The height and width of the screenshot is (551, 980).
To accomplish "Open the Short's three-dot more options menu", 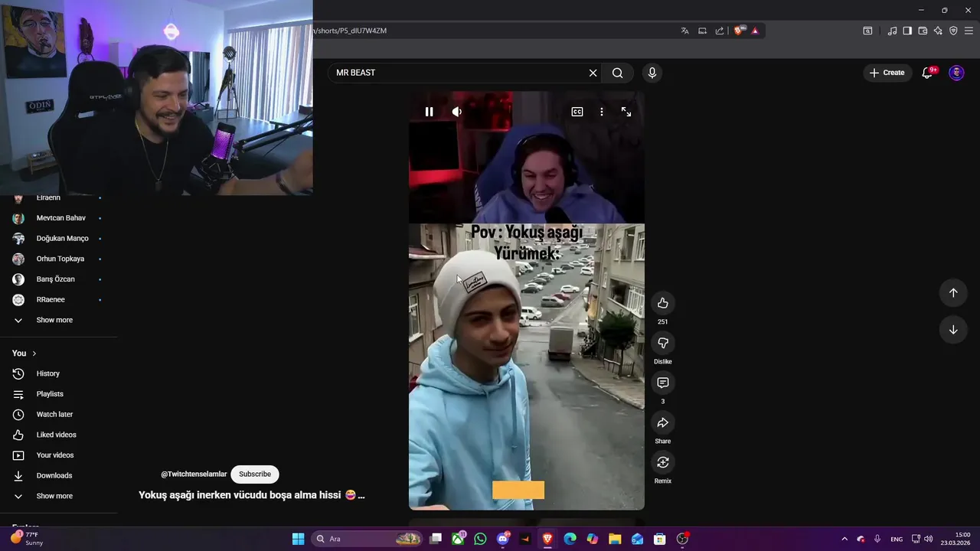I will coord(602,112).
